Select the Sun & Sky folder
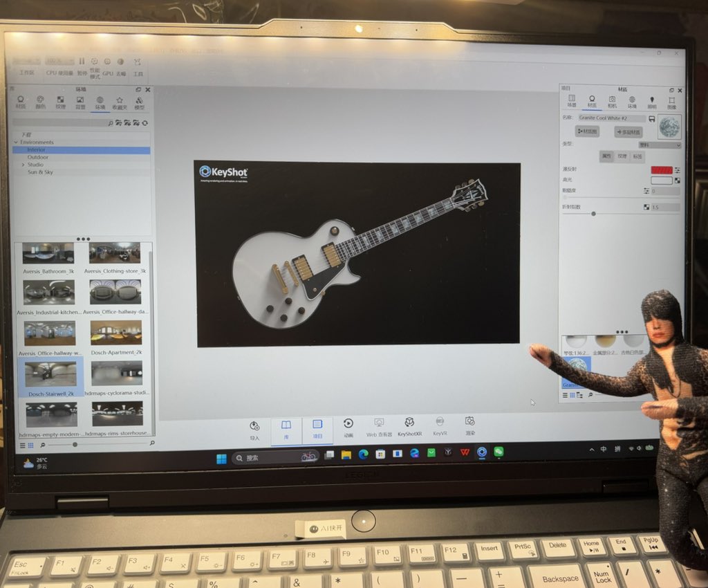The image size is (708, 588). 40,172
